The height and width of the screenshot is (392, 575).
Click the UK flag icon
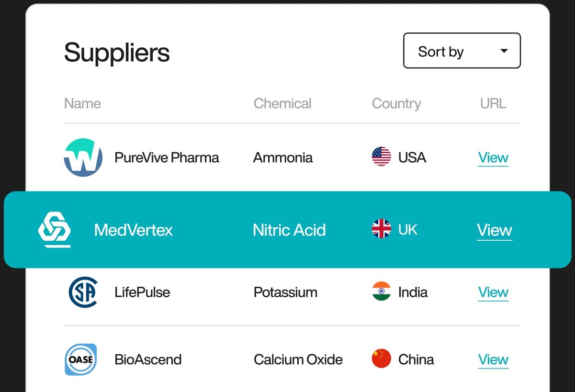(381, 229)
